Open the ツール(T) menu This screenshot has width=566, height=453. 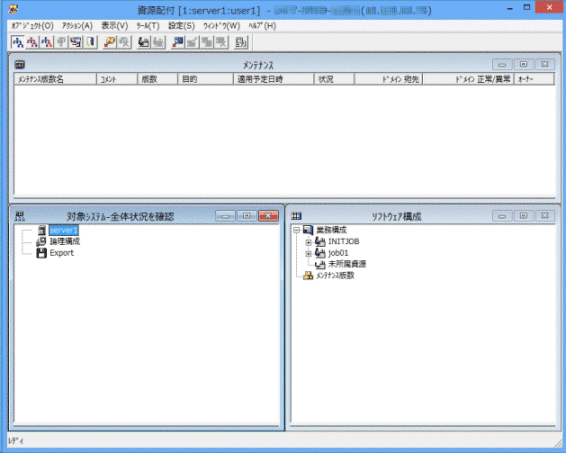[148, 26]
